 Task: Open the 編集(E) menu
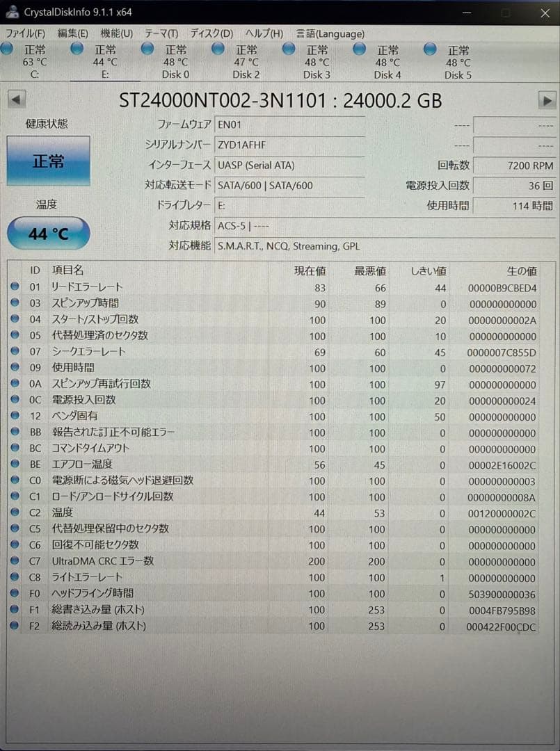point(74,33)
